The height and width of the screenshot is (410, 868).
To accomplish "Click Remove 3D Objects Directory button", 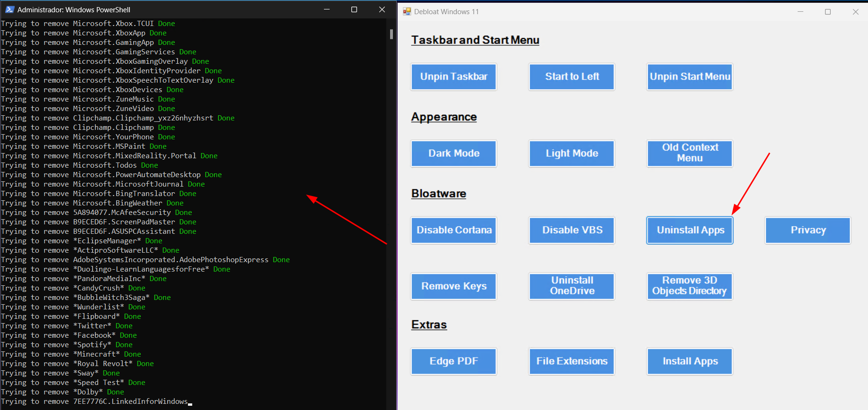I will pyautogui.click(x=689, y=286).
